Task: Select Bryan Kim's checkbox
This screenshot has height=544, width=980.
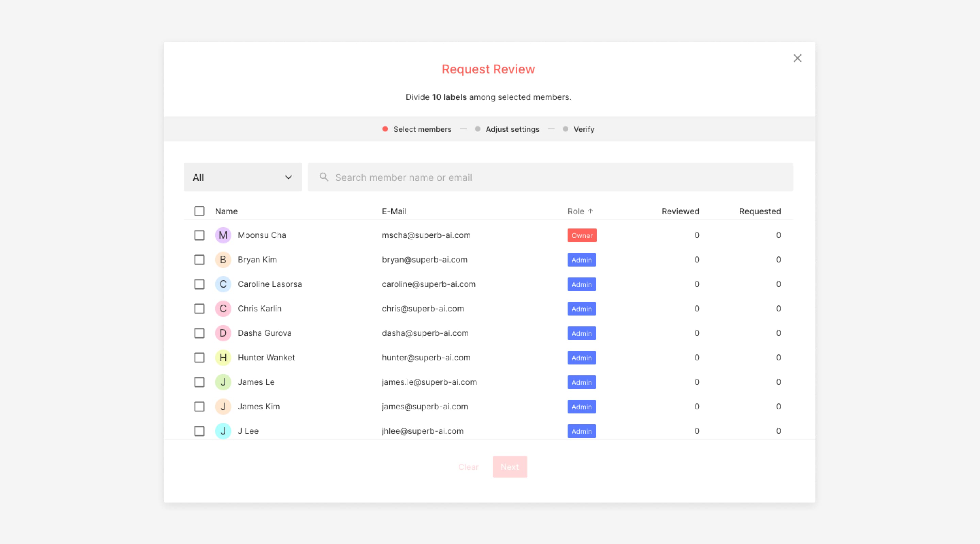Action: click(x=199, y=260)
